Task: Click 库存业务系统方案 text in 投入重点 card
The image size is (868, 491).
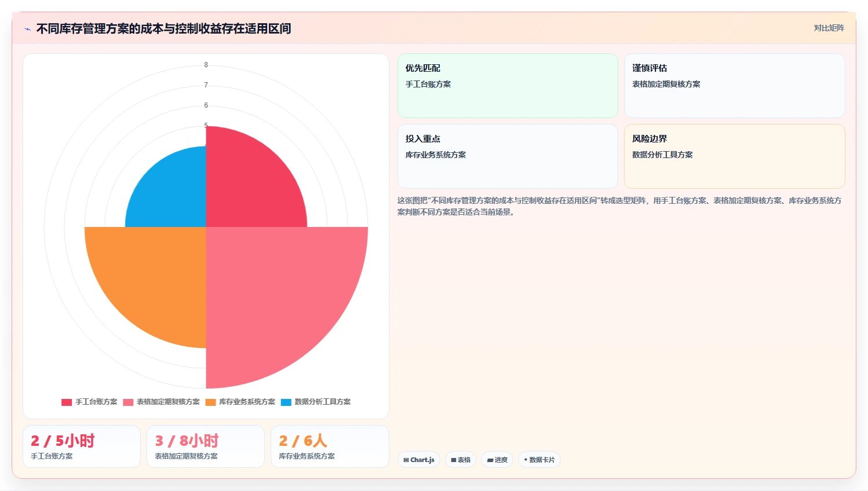Action: [x=436, y=155]
